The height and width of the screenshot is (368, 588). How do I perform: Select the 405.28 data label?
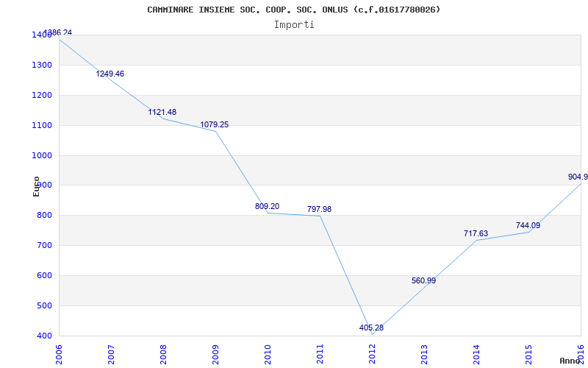click(x=371, y=328)
